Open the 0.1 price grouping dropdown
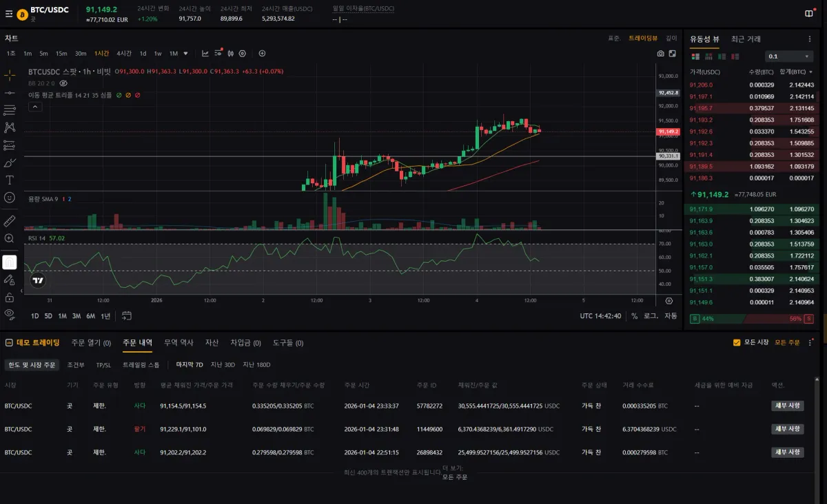The height and width of the screenshot is (504, 827). [789, 56]
